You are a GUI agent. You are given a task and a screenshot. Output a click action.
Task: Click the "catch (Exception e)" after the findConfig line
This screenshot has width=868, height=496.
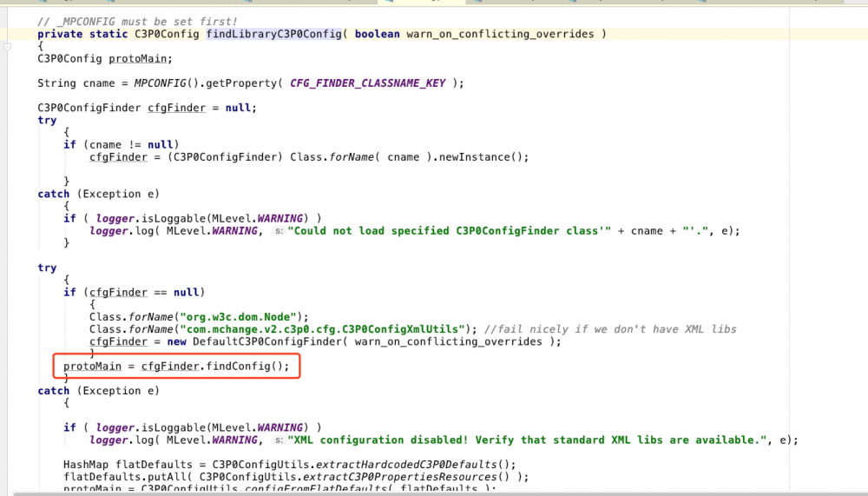(x=99, y=391)
